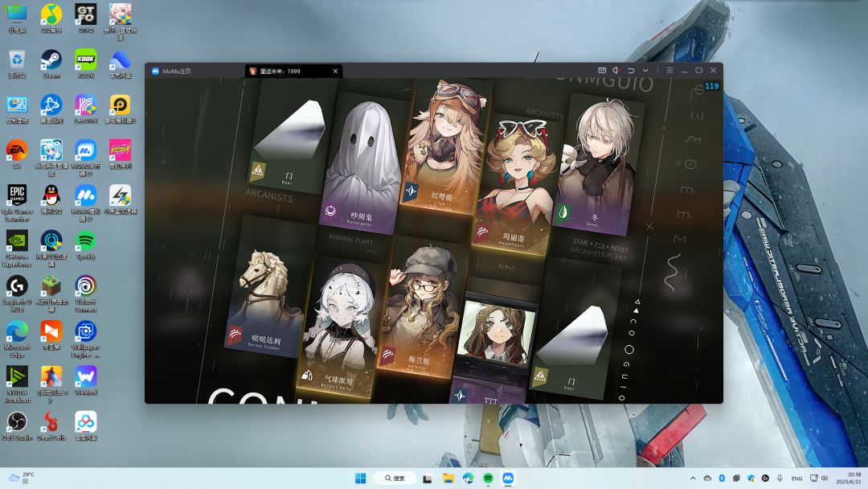
Task: Open the MuMu hamburger menu
Action: coord(669,70)
